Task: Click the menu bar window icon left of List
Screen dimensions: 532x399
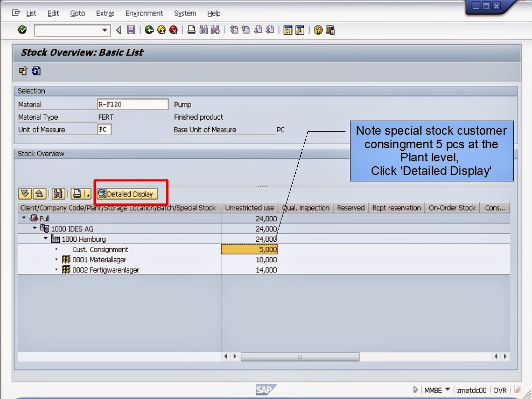Action: click(16, 13)
